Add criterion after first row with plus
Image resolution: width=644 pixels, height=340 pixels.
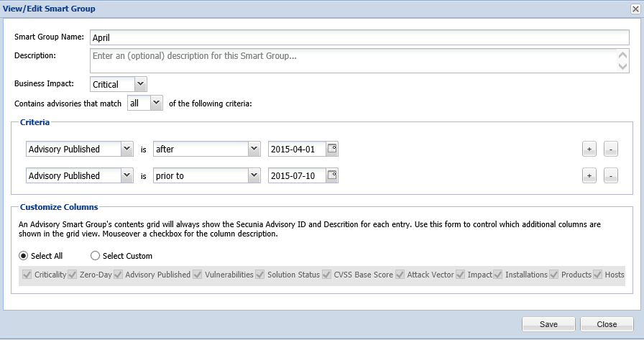pos(589,150)
